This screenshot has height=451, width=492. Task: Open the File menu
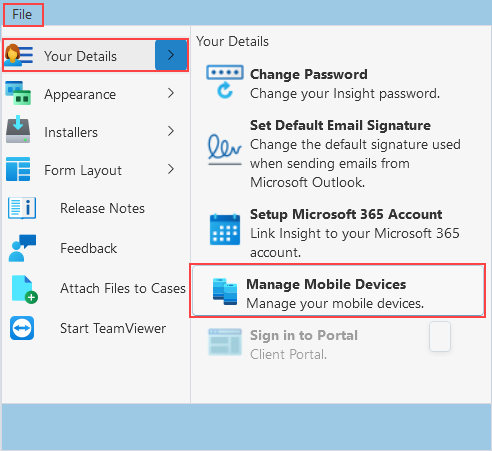(x=22, y=14)
